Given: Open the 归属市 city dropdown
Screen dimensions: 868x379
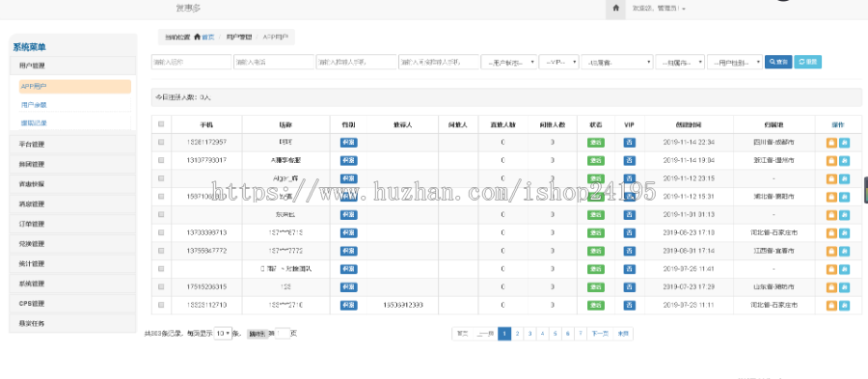Looking at the screenshot, I should pos(680,62).
